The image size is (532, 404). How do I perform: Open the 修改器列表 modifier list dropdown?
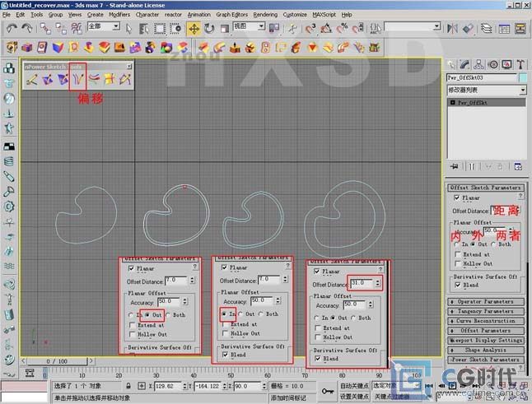487,91
